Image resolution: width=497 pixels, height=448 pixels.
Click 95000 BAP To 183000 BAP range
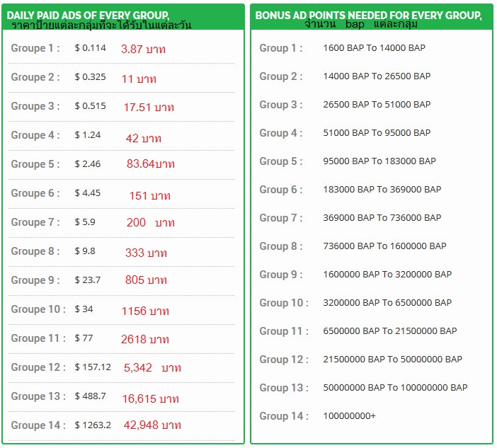379,161
